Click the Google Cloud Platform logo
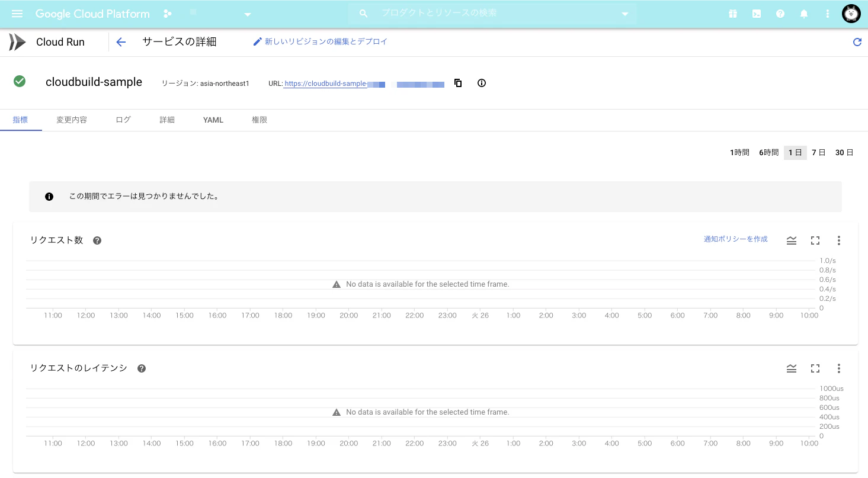This screenshot has height=478, width=868. point(92,14)
